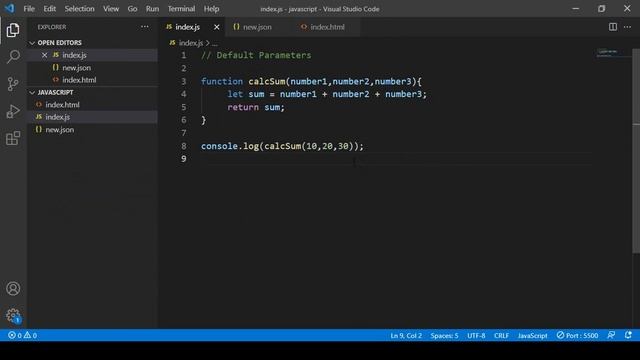Screen dimensions: 640x360
Task: Open the Selection menu
Action: [79, 9]
